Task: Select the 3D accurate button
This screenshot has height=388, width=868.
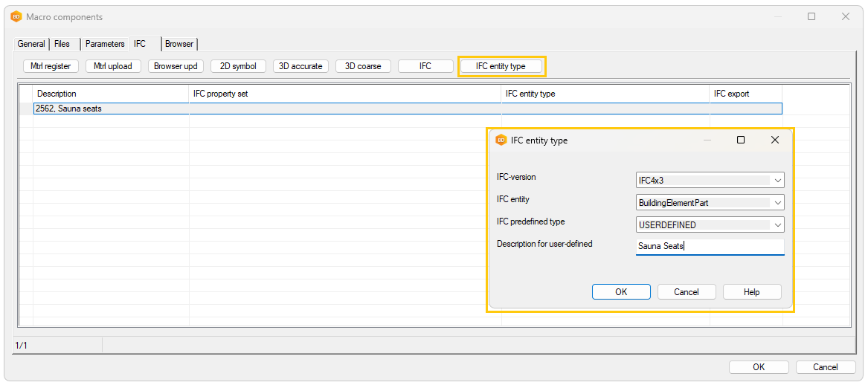Action: (x=300, y=66)
